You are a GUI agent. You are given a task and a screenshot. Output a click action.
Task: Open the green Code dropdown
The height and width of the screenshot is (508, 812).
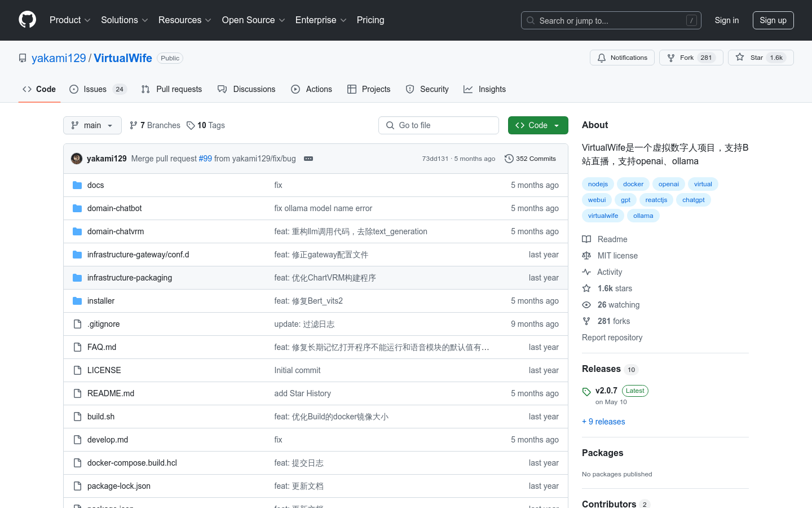point(538,125)
